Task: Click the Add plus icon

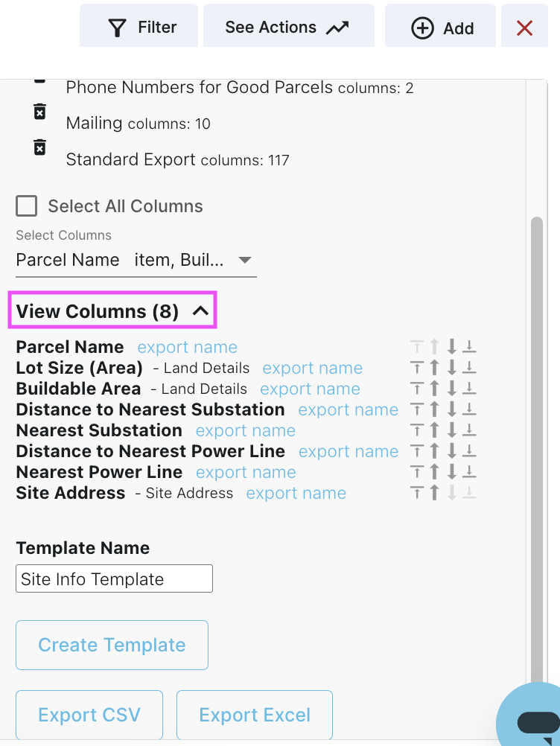Action: 421,28
